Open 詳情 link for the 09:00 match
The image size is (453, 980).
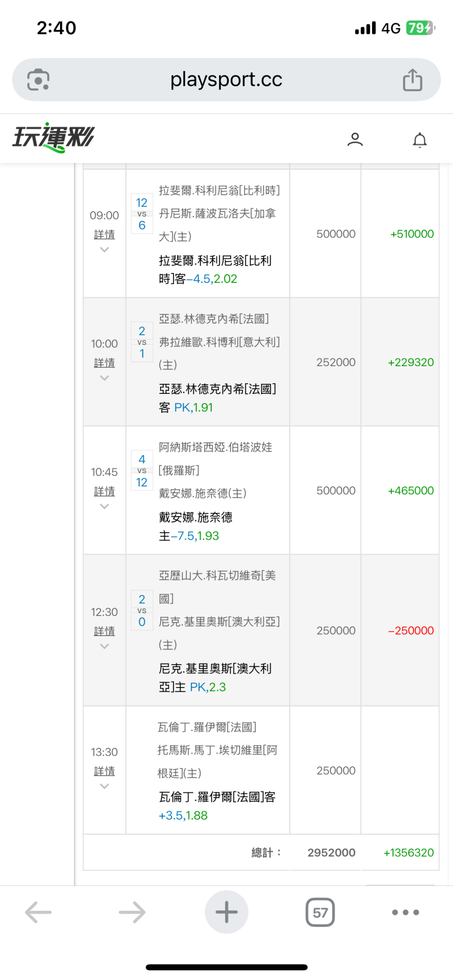(x=104, y=235)
